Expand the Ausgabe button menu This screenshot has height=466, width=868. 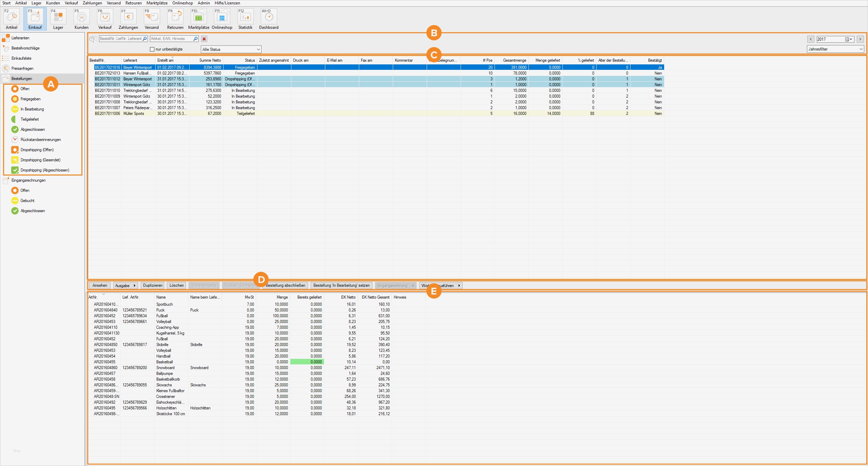coord(125,286)
